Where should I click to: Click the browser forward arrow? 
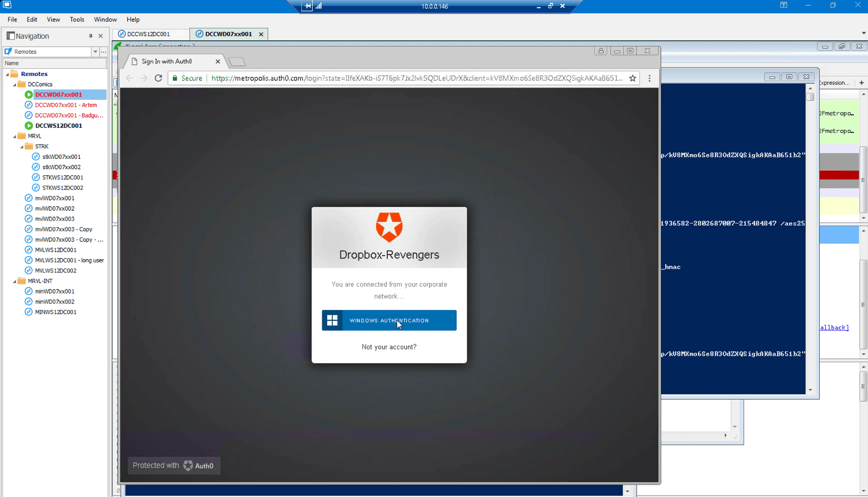click(144, 78)
